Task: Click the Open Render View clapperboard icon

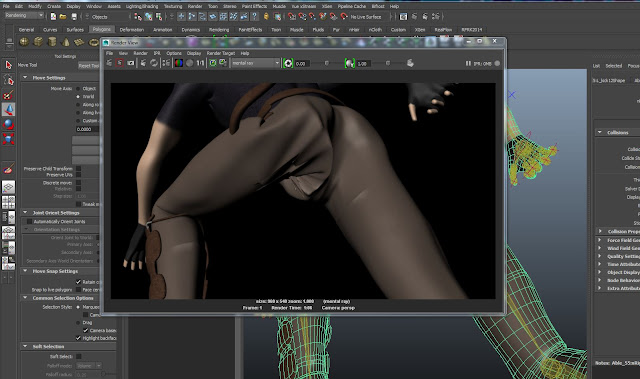Action: 403,17
